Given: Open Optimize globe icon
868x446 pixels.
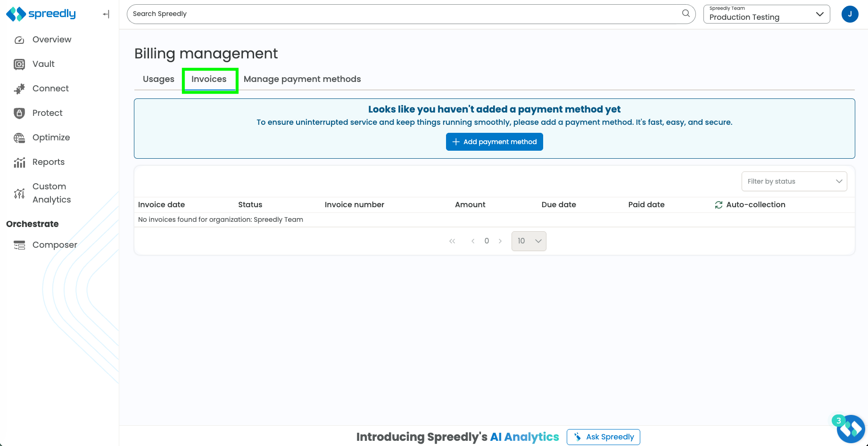Looking at the screenshot, I should pos(19,138).
